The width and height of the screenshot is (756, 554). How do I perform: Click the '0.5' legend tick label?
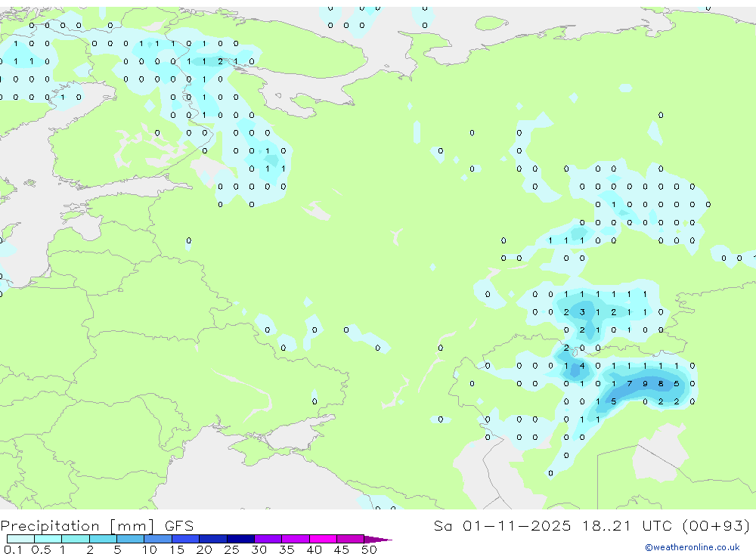(41, 549)
